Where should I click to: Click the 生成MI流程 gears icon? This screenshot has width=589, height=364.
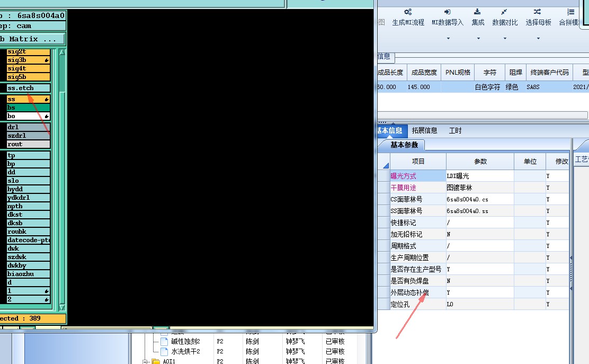click(x=408, y=12)
